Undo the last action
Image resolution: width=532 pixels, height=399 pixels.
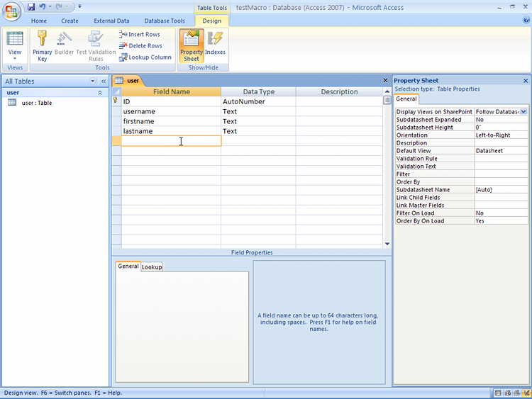coord(42,6)
